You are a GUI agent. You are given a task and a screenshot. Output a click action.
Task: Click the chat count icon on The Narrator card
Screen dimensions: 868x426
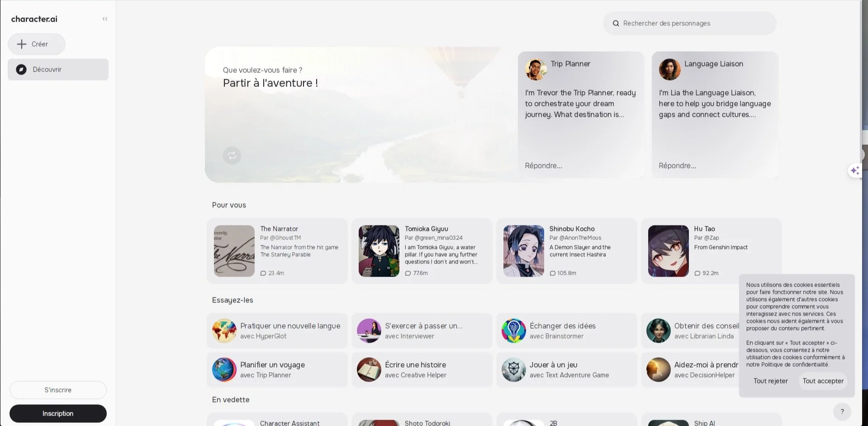tap(263, 273)
